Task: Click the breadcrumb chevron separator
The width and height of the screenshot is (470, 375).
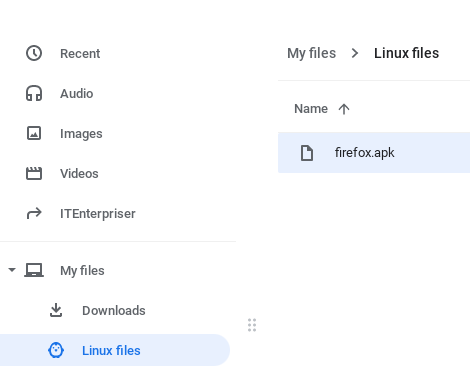Action: point(355,53)
